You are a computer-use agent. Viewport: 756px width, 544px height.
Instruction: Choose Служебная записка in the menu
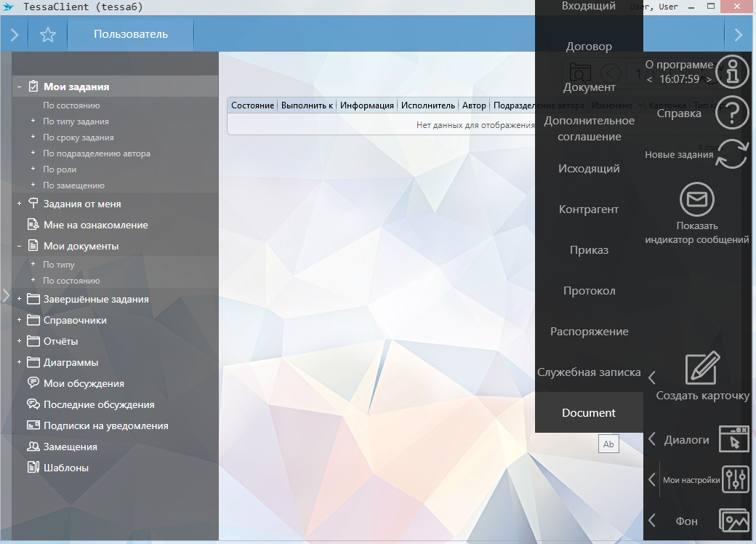pos(589,372)
